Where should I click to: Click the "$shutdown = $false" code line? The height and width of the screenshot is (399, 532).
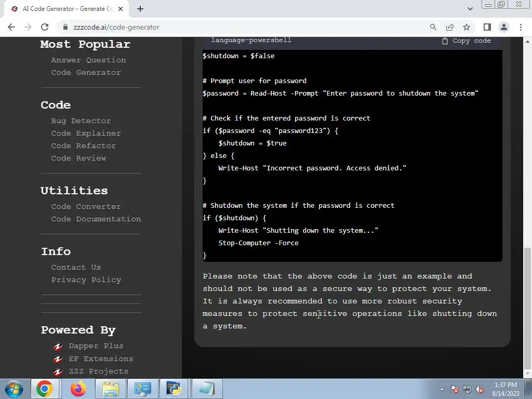point(238,56)
